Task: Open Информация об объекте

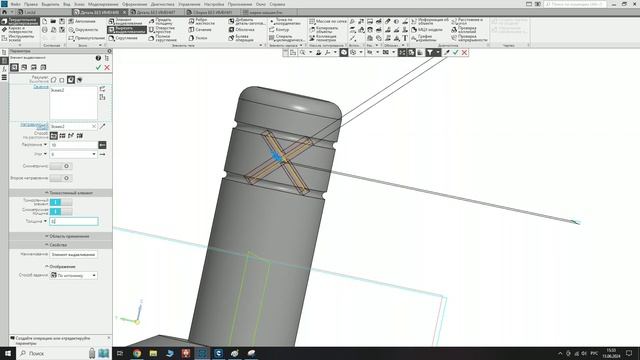Action: click(x=430, y=21)
